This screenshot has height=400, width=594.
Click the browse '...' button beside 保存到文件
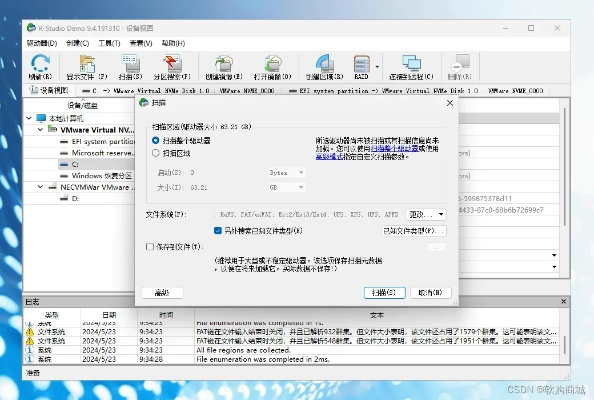click(436, 247)
